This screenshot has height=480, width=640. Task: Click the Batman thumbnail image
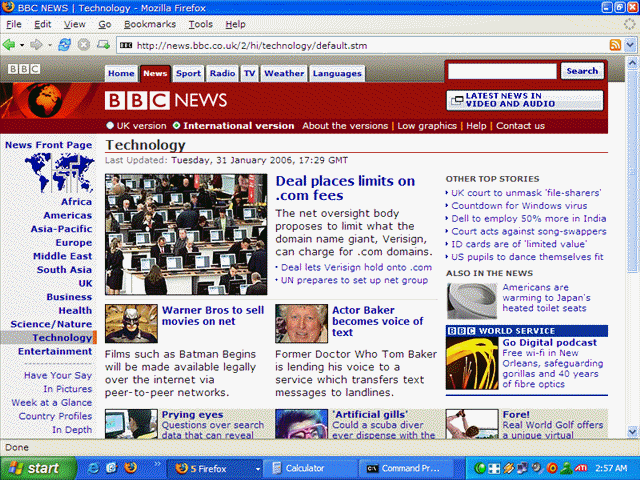pos(131,323)
